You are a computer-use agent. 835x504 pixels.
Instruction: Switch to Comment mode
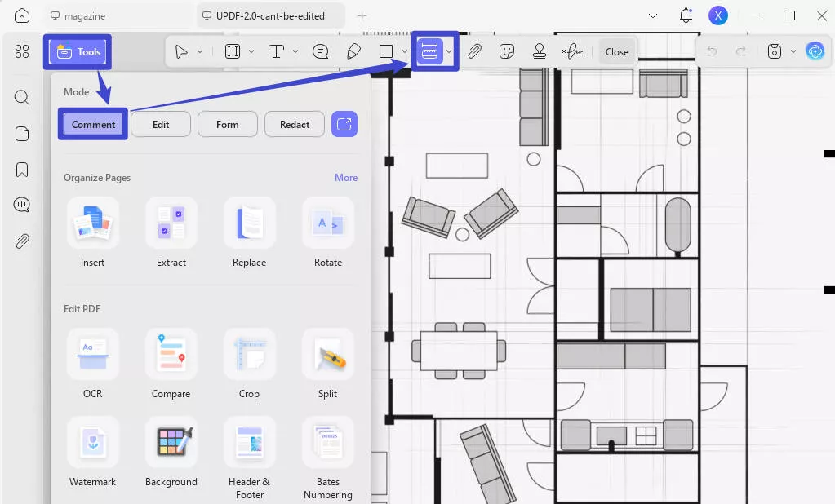[x=93, y=124]
